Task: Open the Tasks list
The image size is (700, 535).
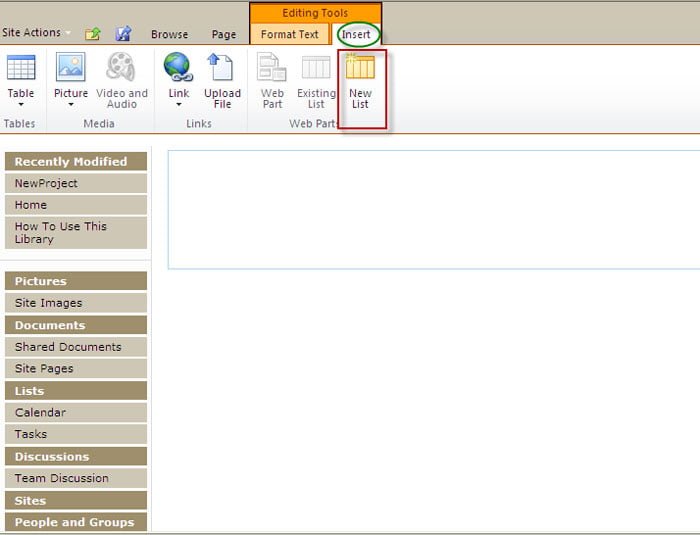Action: (76, 434)
